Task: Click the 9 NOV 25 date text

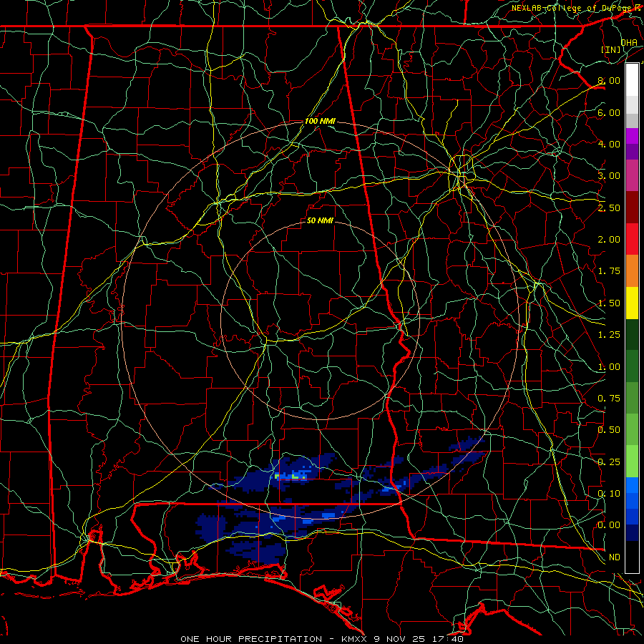Action: click(399, 639)
